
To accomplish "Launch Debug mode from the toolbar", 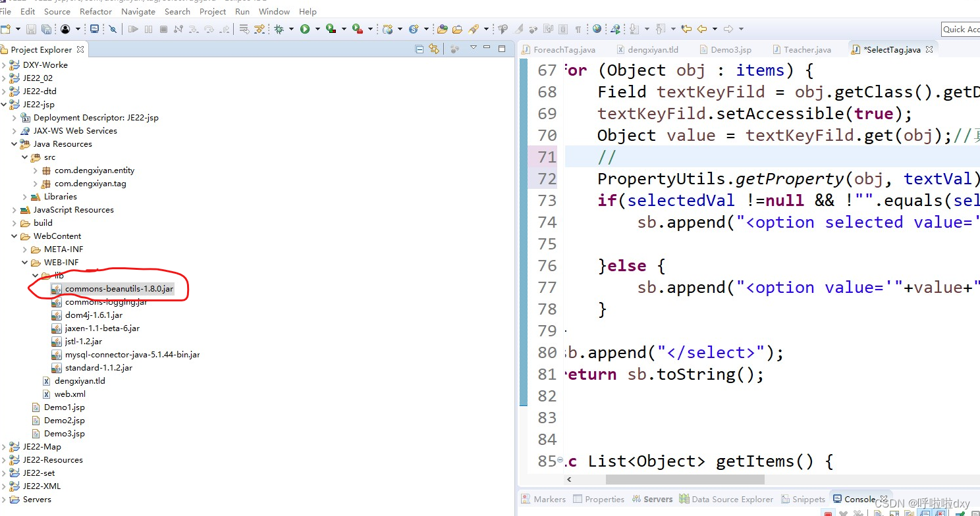I will click(x=280, y=29).
